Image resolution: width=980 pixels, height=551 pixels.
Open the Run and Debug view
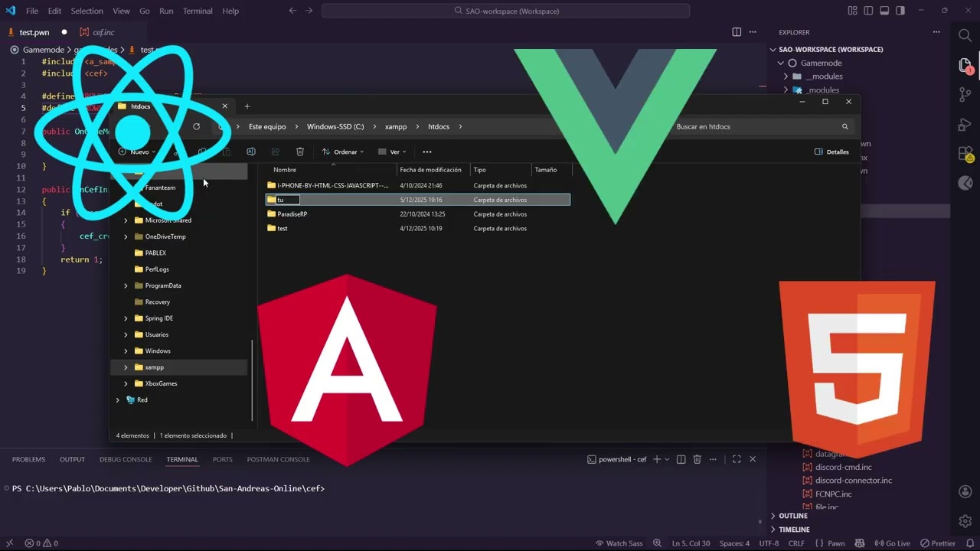(965, 124)
